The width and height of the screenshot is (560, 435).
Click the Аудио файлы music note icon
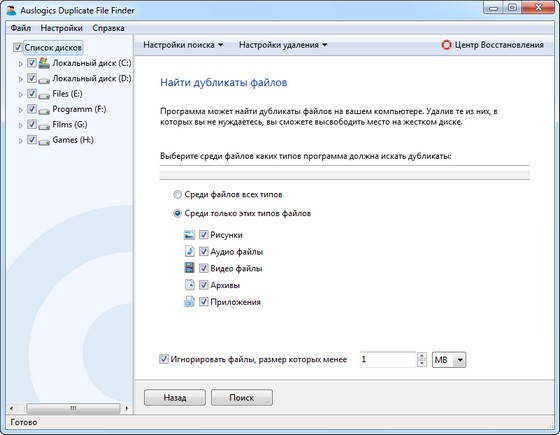point(189,251)
